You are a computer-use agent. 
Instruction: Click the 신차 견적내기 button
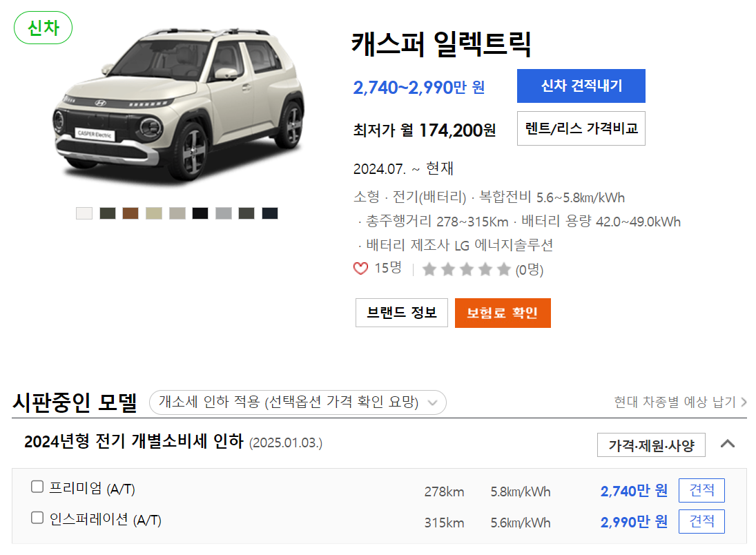[581, 86]
